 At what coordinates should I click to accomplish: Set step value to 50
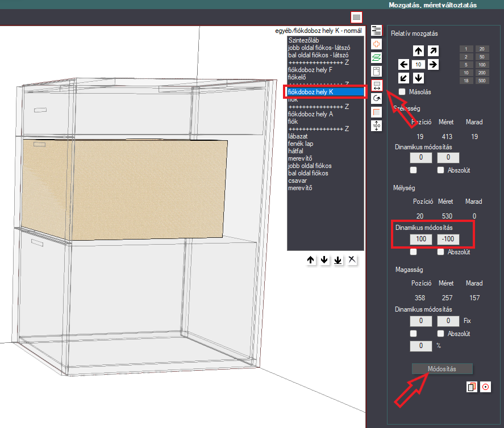coord(482,57)
